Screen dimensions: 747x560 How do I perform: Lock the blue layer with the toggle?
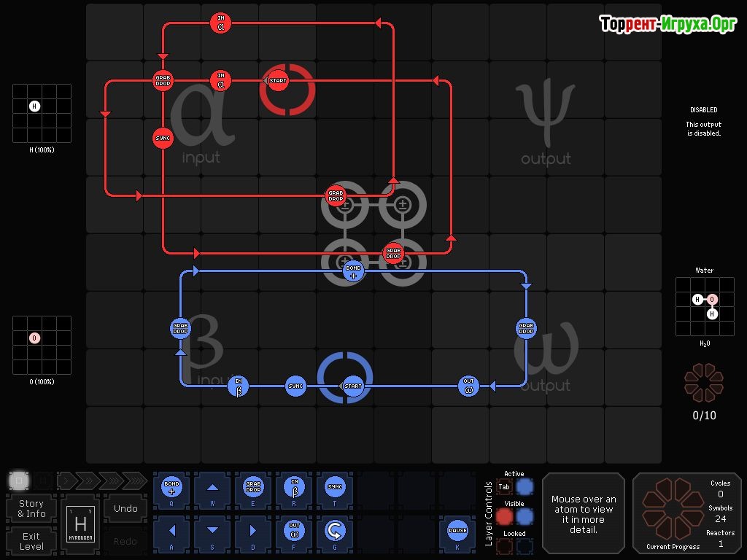tap(525, 545)
